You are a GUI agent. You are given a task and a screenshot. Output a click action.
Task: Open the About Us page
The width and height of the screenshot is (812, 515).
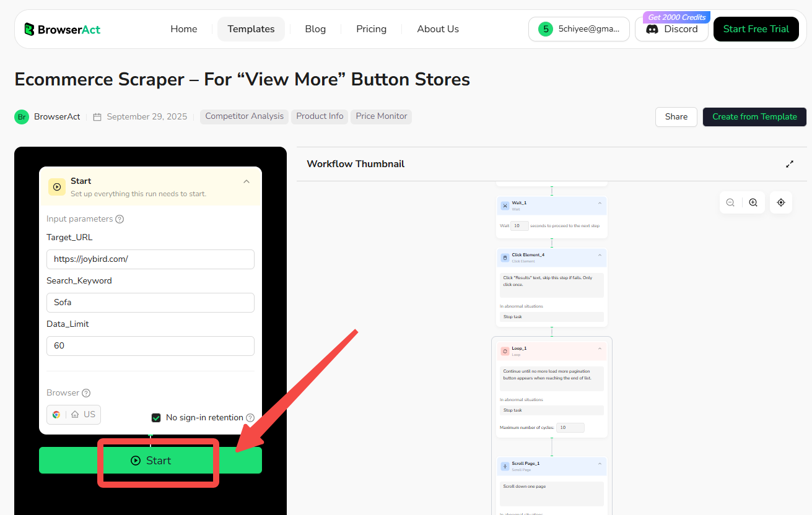(x=438, y=29)
